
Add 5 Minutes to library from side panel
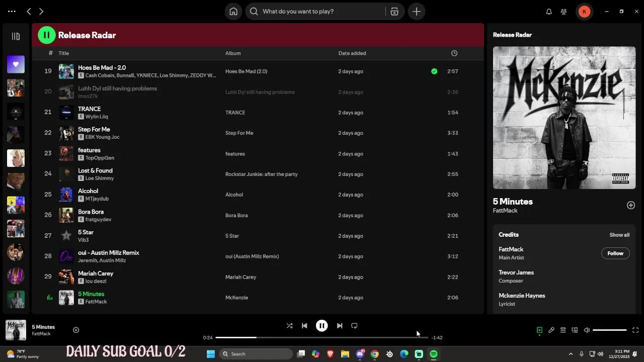[x=631, y=205]
